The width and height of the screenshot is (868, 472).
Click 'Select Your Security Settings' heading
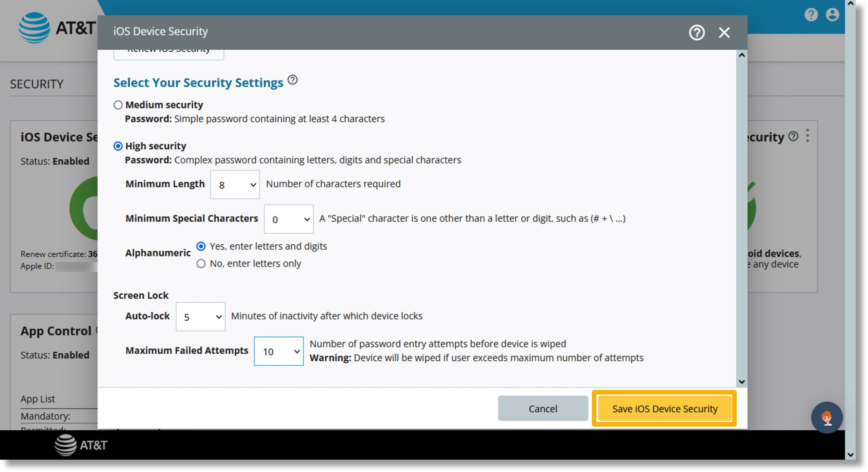(x=198, y=82)
